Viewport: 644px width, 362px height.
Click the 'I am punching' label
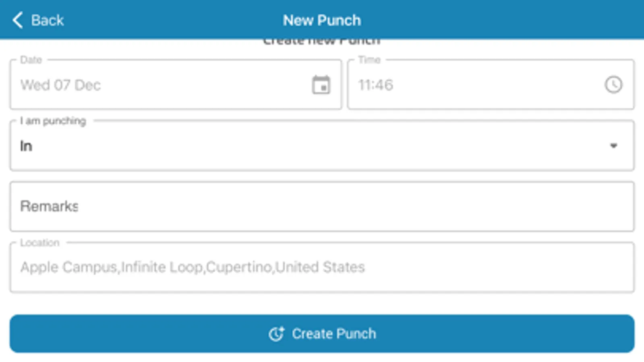pos(53,121)
